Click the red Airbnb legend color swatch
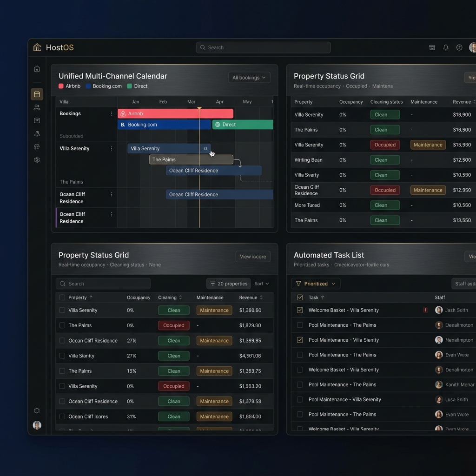Image resolution: width=476 pixels, height=476 pixels. pos(61,86)
